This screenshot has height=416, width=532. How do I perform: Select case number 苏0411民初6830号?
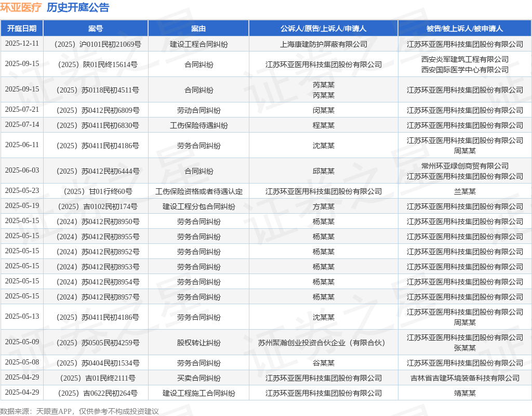click(x=97, y=125)
